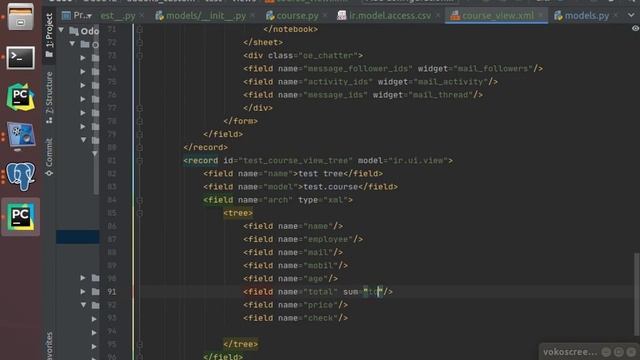Click the "mail_thread" widget value
640x360 pixels.
(x=440, y=95)
